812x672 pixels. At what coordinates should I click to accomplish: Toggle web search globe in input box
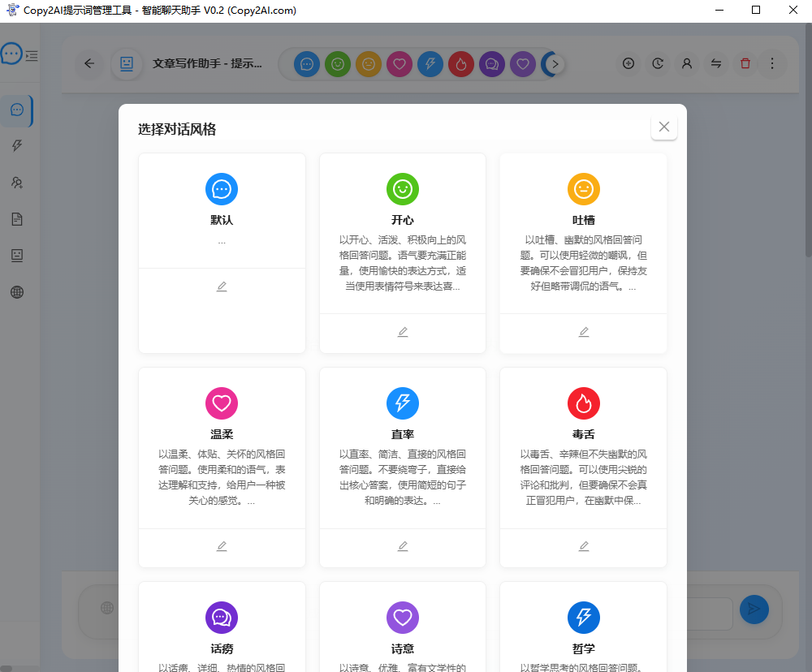click(x=107, y=608)
